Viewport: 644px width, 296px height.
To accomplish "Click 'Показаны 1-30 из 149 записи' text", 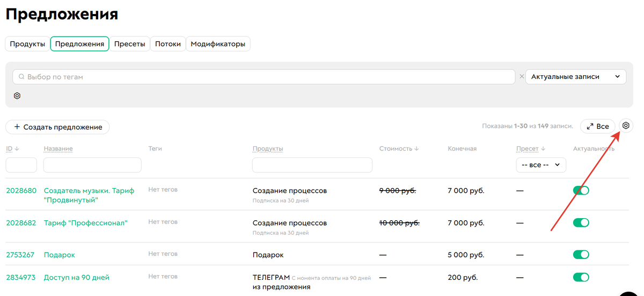I will point(528,126).
